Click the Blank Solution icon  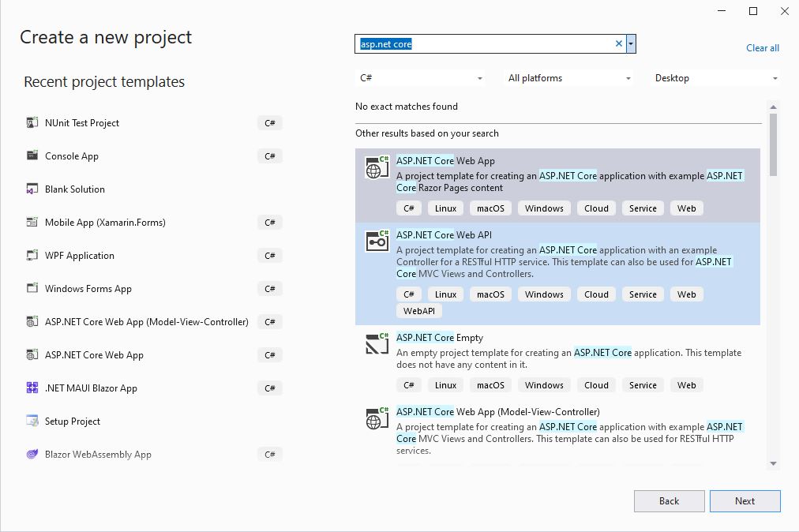[32, 189]
